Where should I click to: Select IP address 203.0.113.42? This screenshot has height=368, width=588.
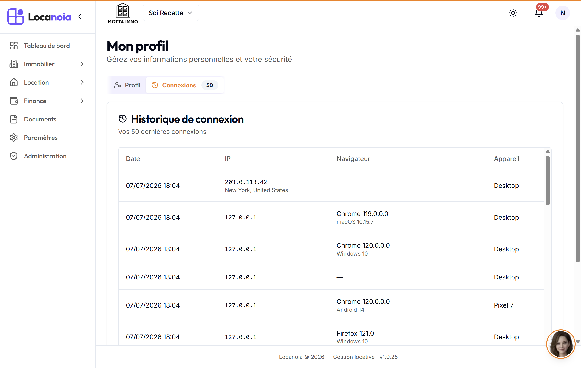pos(246,182)
